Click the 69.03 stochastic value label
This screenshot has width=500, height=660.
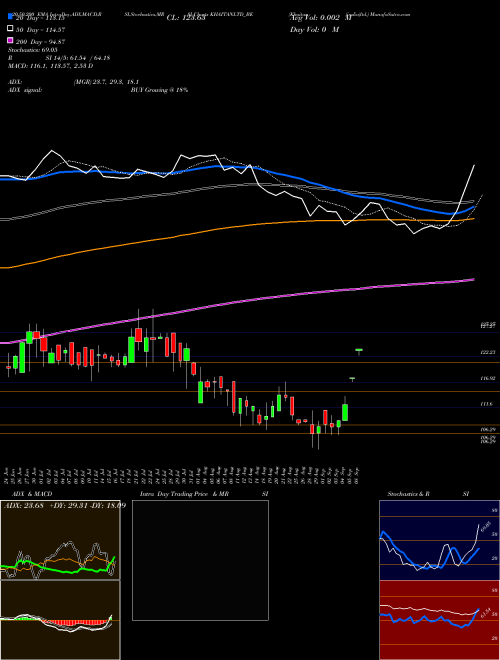point(484,527)
